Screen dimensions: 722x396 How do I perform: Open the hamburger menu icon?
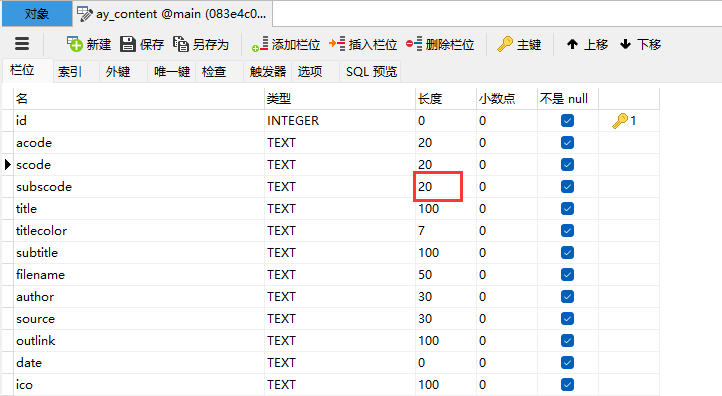(22, 44)
